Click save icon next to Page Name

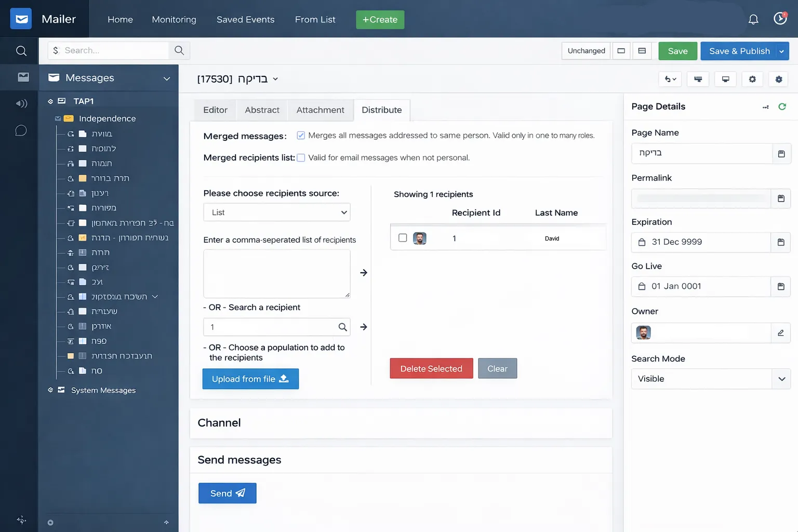click(781, 154)
